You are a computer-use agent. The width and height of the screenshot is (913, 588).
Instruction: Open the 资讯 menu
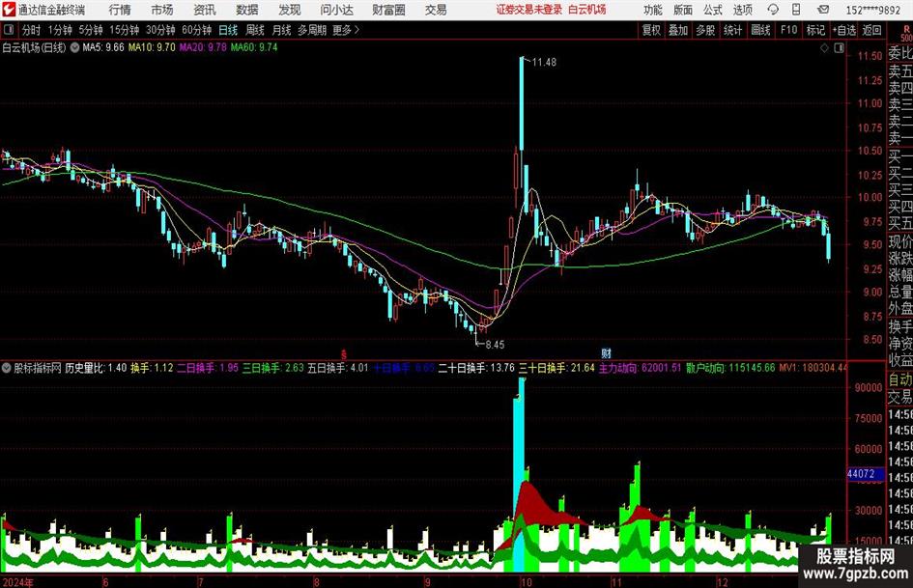(x=205, y=10)
